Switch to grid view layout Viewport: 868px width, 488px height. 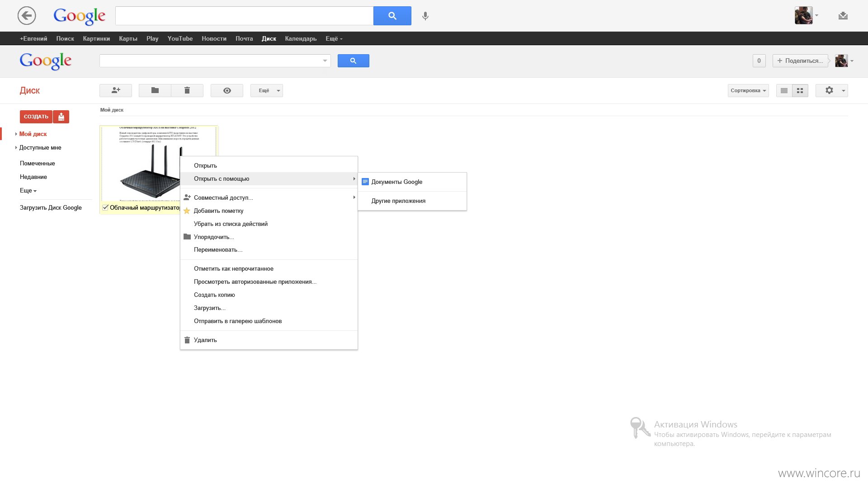[x=800, y=90]
